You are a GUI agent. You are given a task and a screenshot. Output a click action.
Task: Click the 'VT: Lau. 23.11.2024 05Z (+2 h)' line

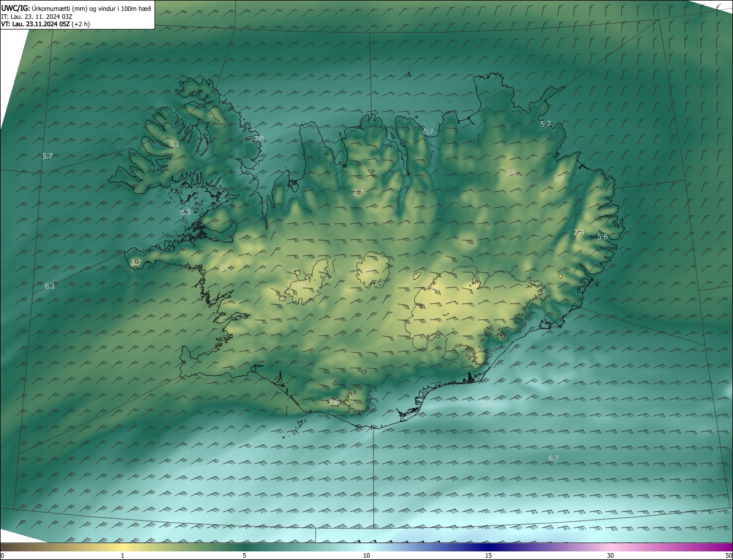coord(45,24)
